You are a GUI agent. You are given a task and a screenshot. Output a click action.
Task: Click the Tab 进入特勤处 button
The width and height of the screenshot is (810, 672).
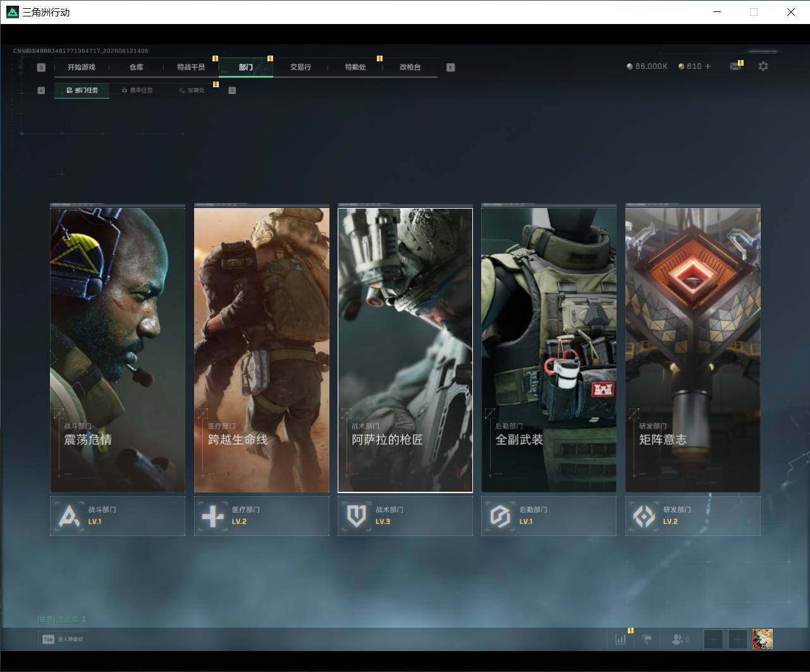[x=63, y=639]
